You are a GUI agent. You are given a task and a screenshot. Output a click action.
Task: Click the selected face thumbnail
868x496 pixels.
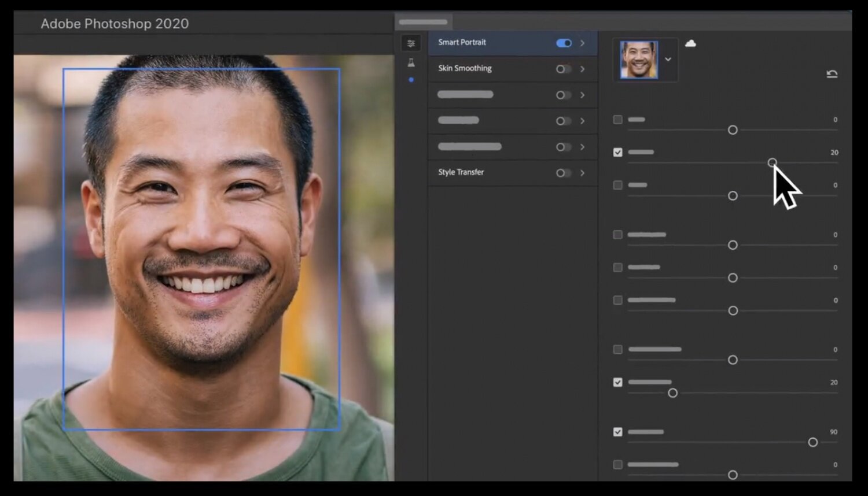639,60
